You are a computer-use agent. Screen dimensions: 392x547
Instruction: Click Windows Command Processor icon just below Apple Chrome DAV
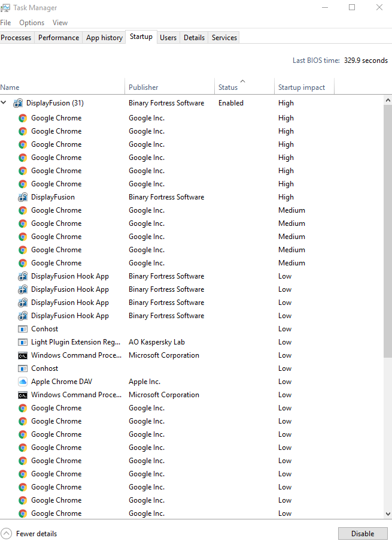[x=23, y=395]
